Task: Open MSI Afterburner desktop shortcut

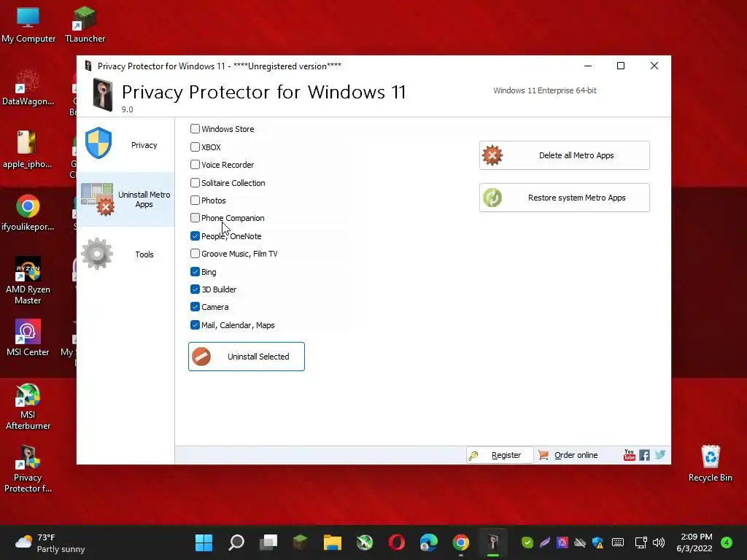Action: (28, 407)
